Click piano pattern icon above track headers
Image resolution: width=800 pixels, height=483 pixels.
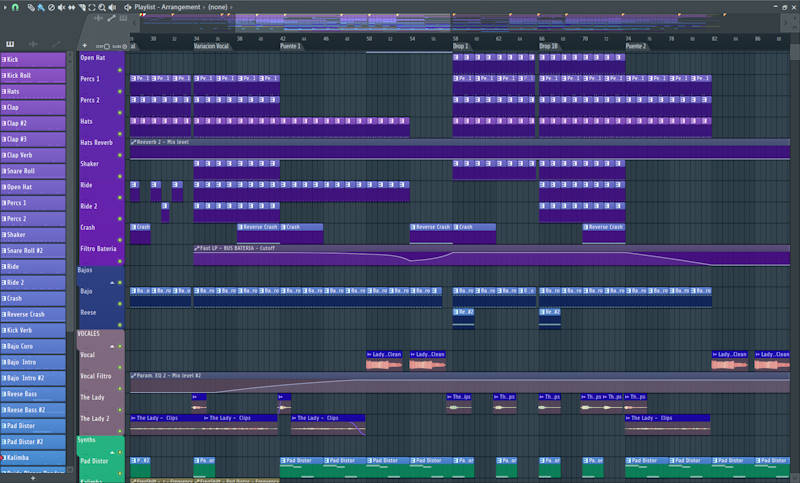pos(123,18)
